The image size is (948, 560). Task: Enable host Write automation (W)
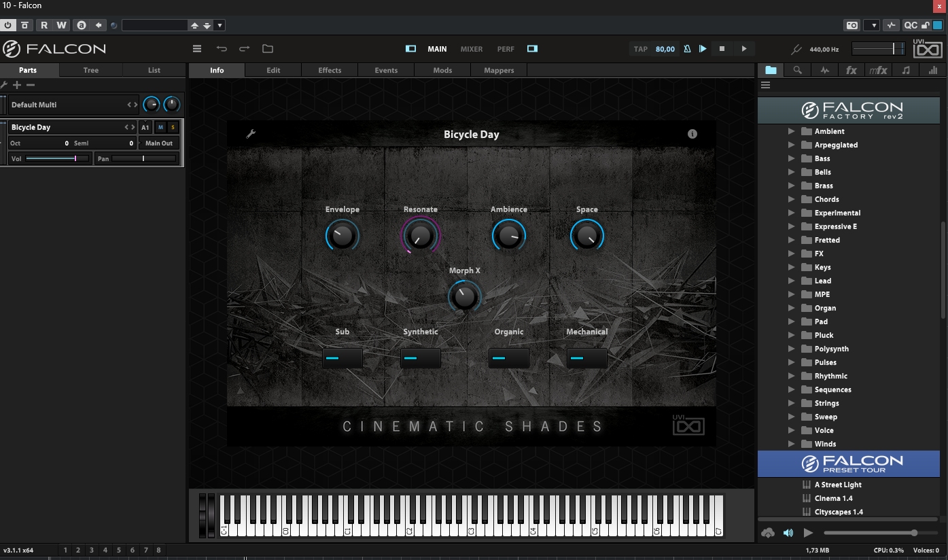click(x=61, y=25)
